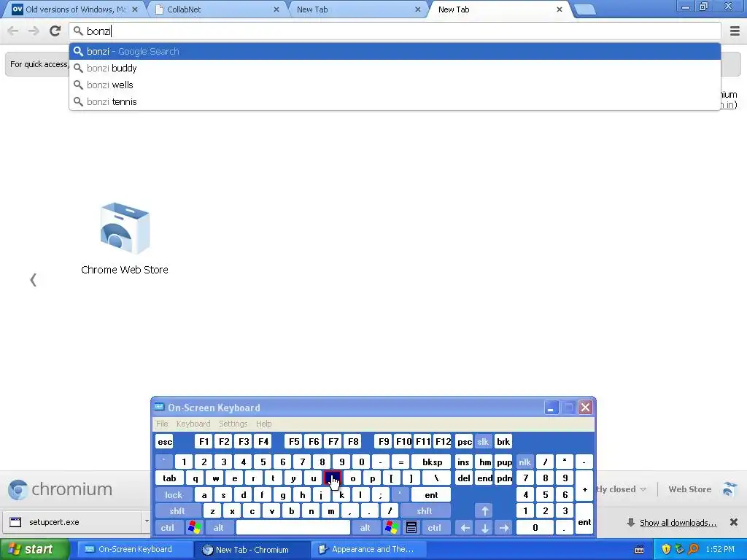
Task: Toggle the slk scroll lock key
Action: pos(483,441)
